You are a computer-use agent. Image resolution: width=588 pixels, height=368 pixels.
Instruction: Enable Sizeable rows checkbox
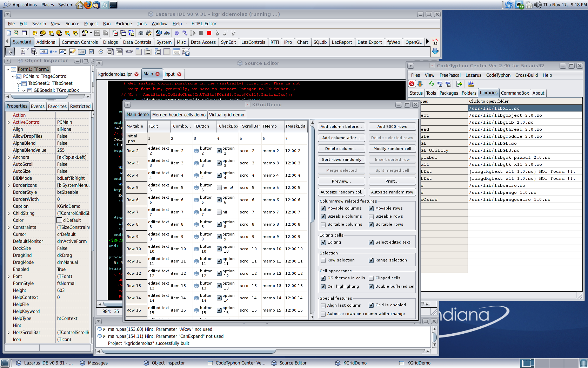371,216
